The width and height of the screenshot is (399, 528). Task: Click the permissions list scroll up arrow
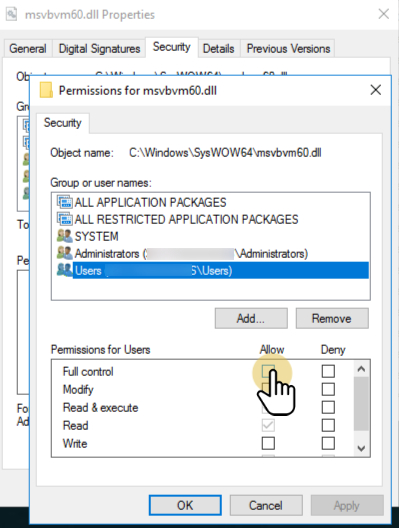[361, 369]
